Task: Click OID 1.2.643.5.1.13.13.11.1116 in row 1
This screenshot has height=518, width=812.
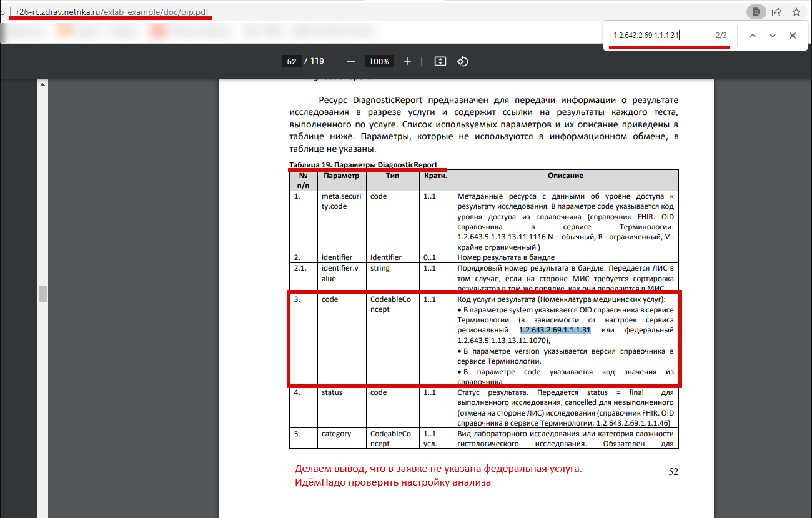Action: click(x=503, y=237)
